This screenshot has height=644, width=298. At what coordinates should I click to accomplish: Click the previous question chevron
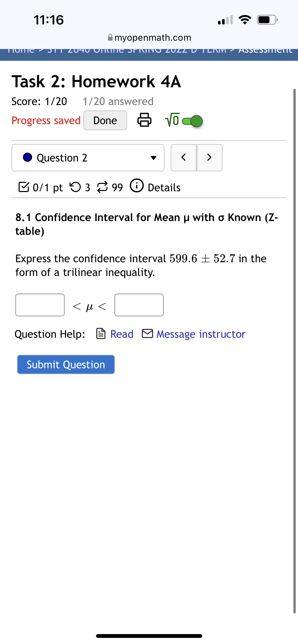(x=183, y=157)
